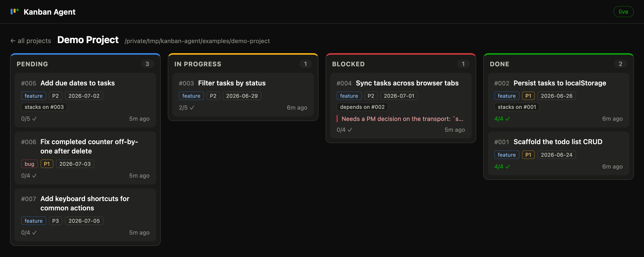
Task: Click task ID #002
Action: [x=502, y=83]
